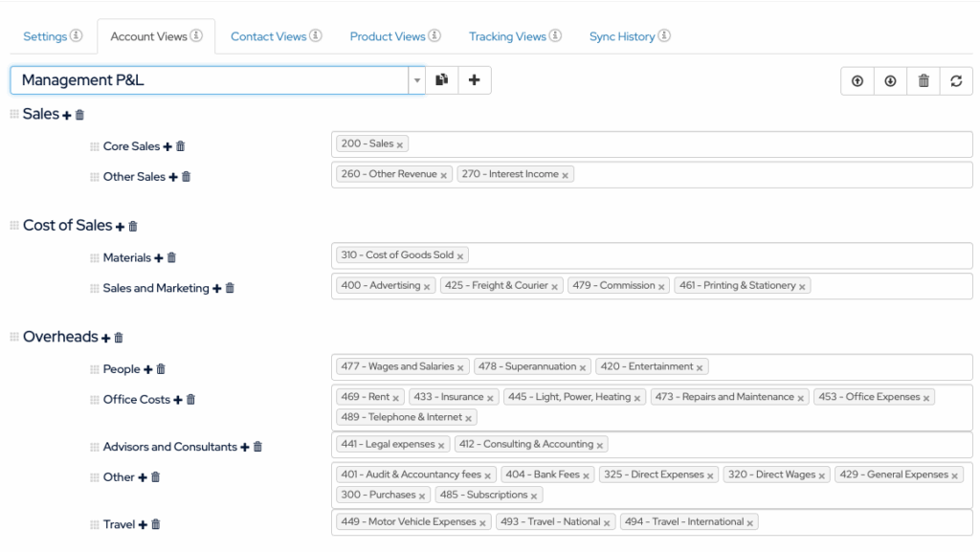Create a new view with the plus icon

coord(475,80)
